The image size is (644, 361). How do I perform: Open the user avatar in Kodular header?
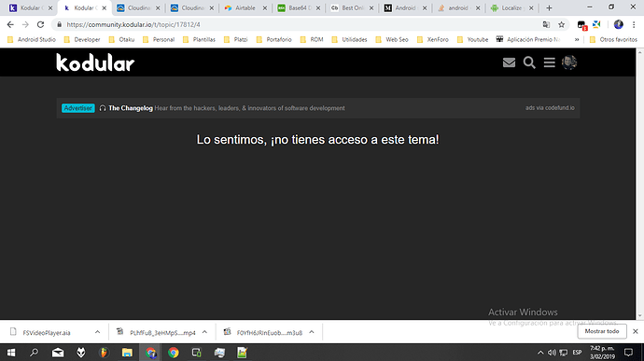click(x=569, y=62)
